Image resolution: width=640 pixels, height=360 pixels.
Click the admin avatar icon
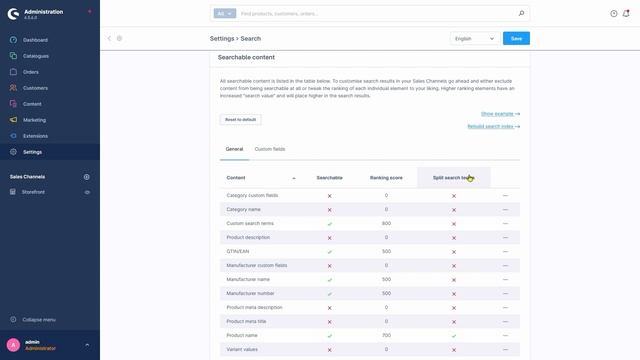click(x=13, y=345)
